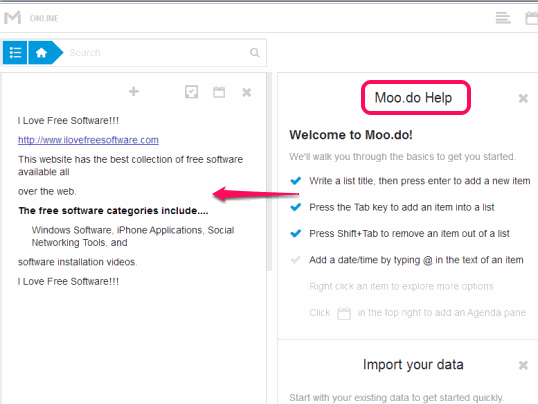Close the Moo.do Help panel
538x404 pixels.
(x=523, y=99)
